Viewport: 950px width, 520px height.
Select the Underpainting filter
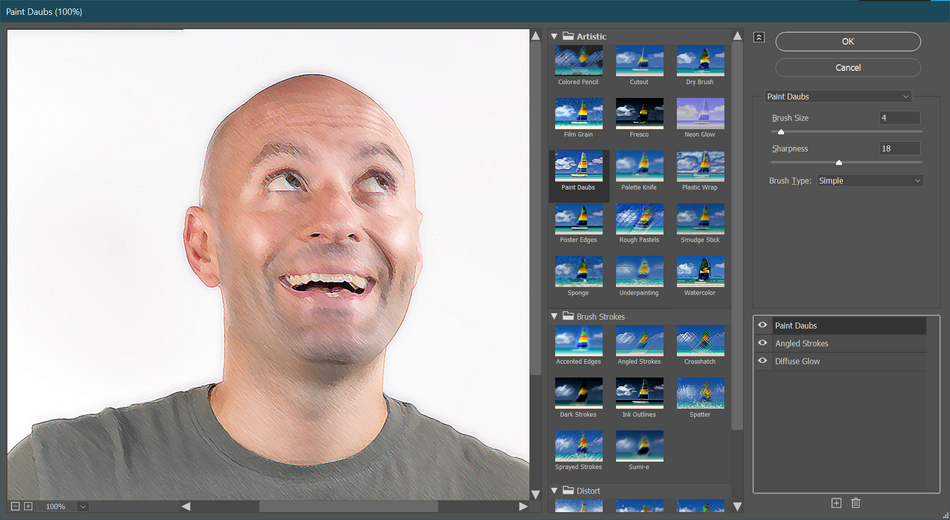(x=639, y=272)
